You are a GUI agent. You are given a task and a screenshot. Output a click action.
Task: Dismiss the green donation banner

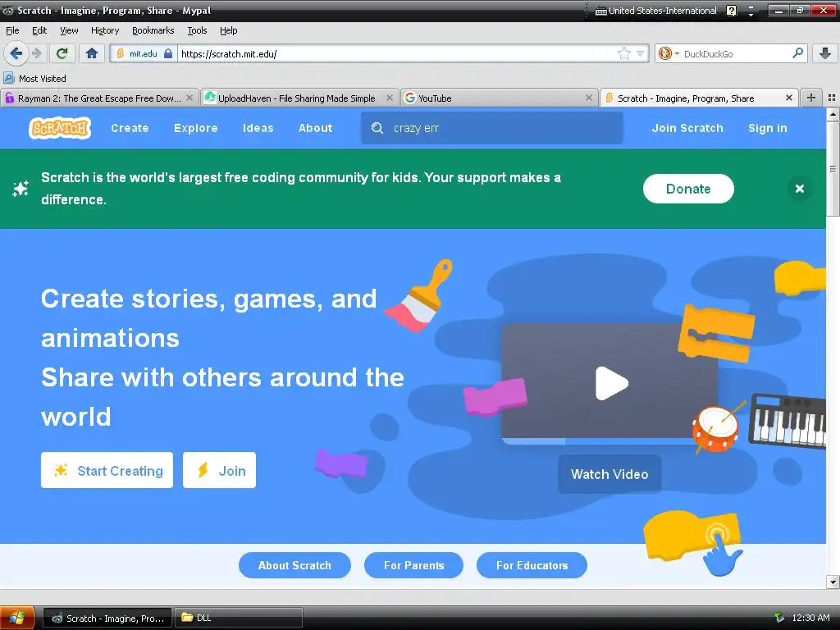point(799,189)
